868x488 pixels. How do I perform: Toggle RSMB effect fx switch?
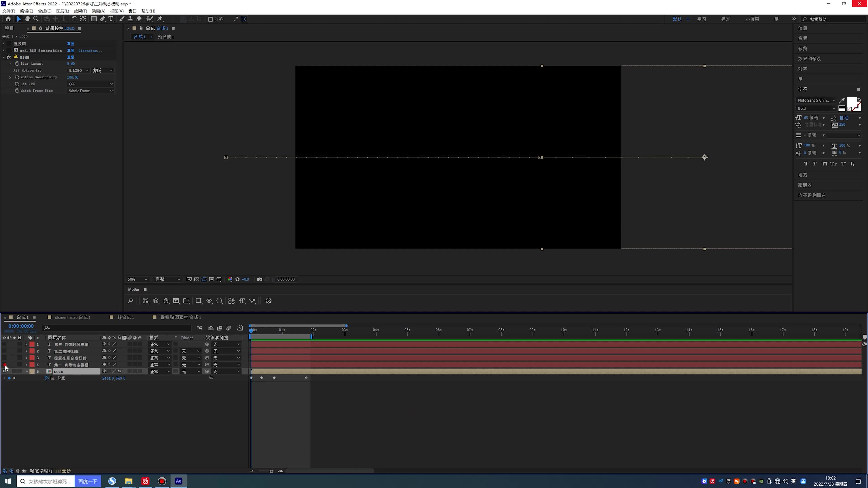click(9, 57)
